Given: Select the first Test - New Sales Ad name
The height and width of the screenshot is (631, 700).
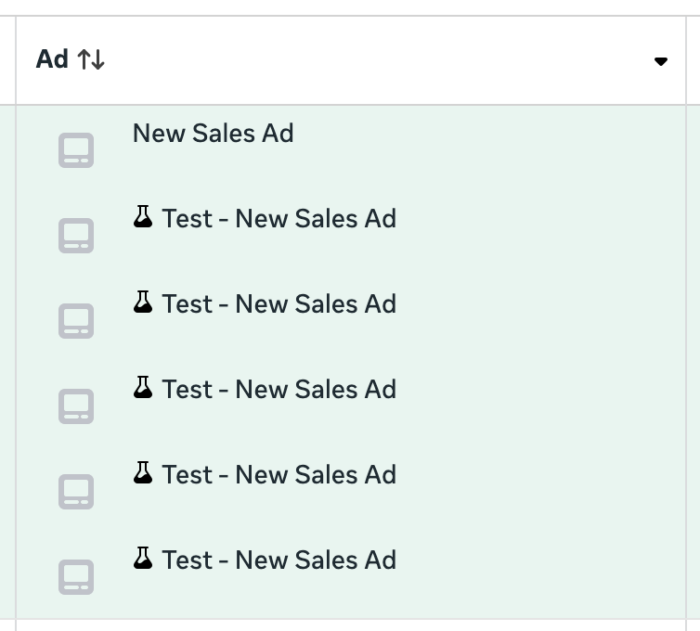Looking at the screenshot, I should coord(279,218).
